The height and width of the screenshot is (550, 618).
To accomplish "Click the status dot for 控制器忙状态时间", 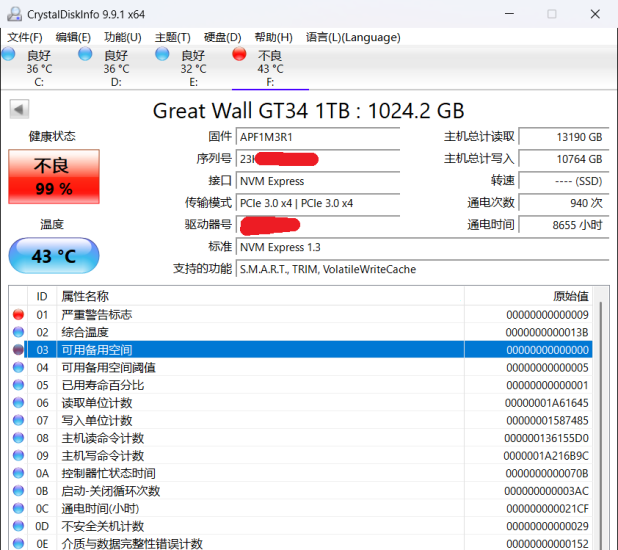I will 19,473.
